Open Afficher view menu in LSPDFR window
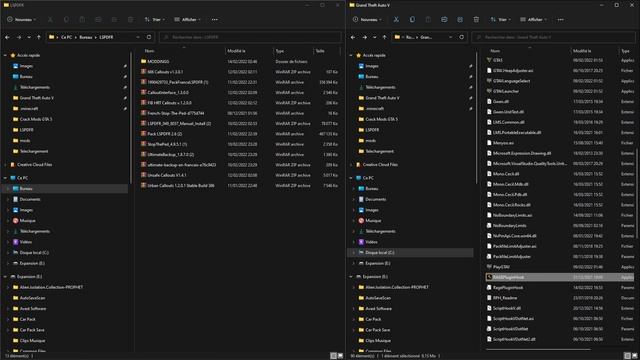The image size is (640, 360). click(188, 20)
